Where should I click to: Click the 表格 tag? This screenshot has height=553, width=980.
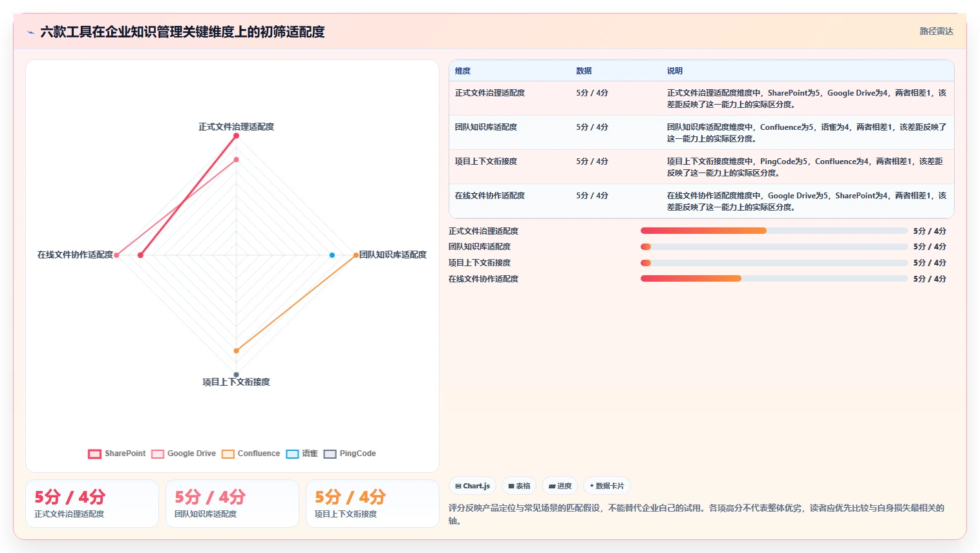pos(519,486)
